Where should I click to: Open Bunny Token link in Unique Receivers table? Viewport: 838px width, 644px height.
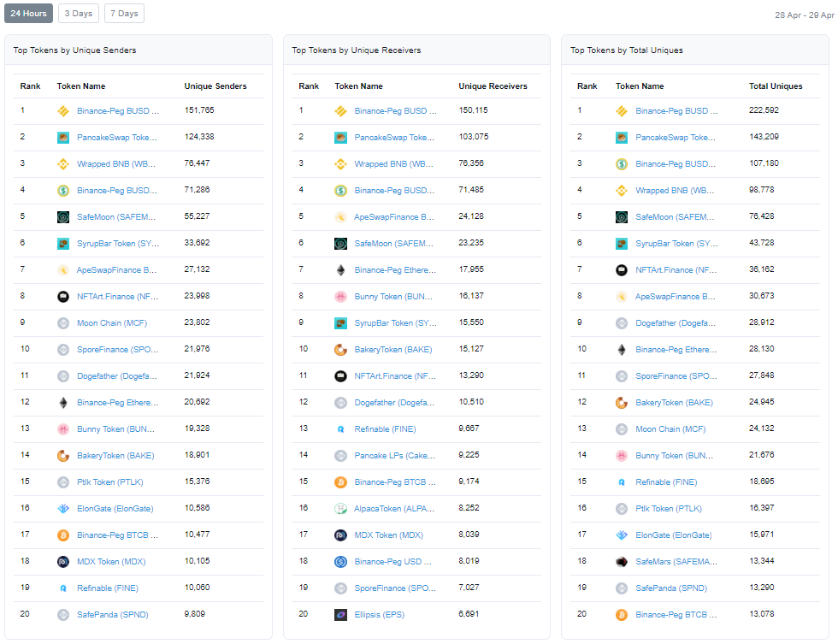click(393, 297)
